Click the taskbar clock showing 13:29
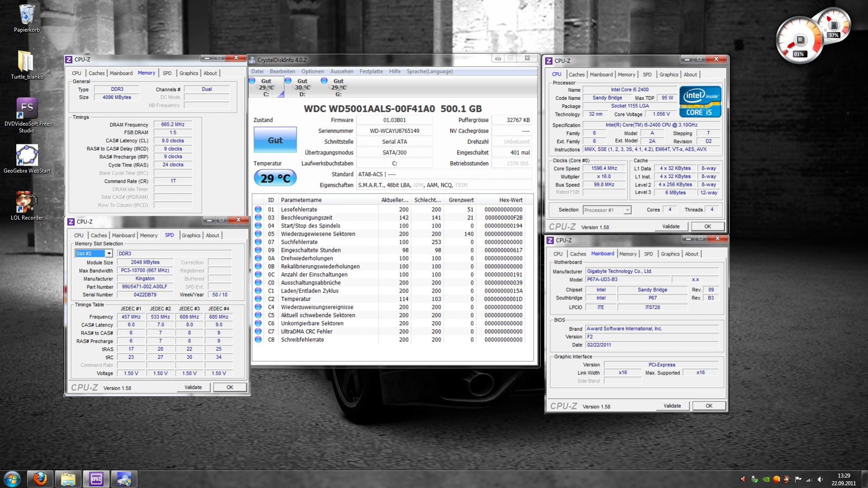Viewport: 868px width, 488px height. [x=844, y=479]
